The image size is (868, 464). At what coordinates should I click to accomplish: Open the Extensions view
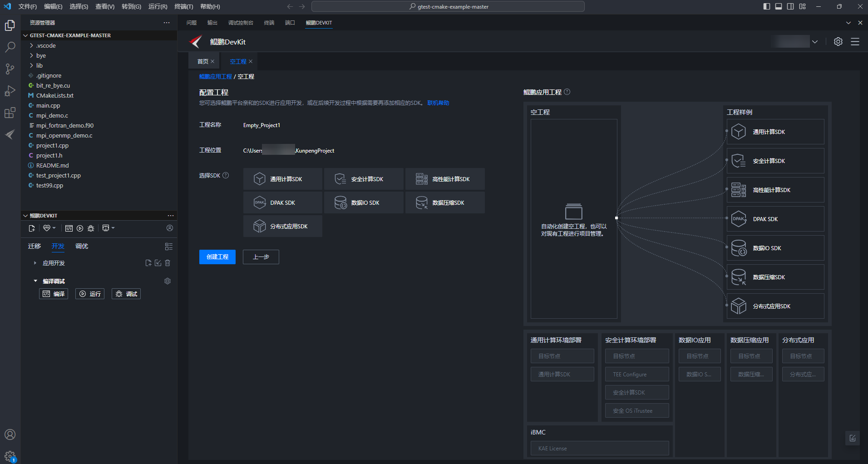(10, 113)
